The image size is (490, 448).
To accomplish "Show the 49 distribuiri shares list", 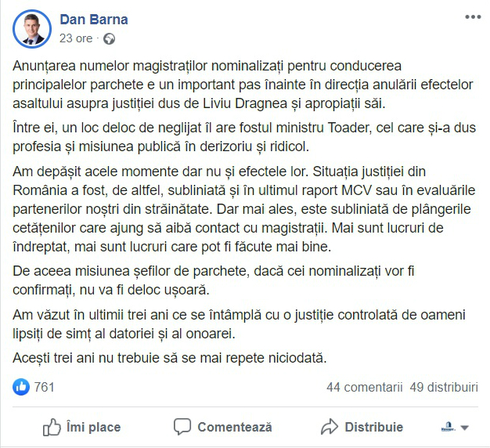I will 444,388.
